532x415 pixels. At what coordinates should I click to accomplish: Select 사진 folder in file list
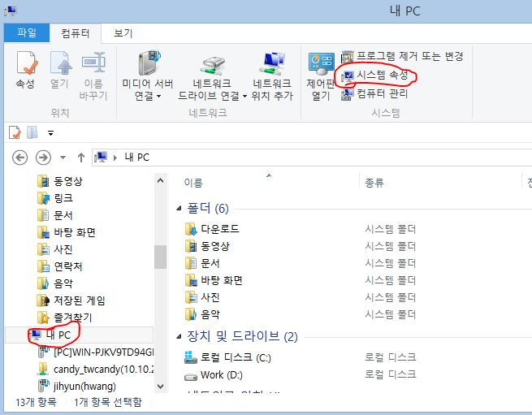[x=202, y=297]
